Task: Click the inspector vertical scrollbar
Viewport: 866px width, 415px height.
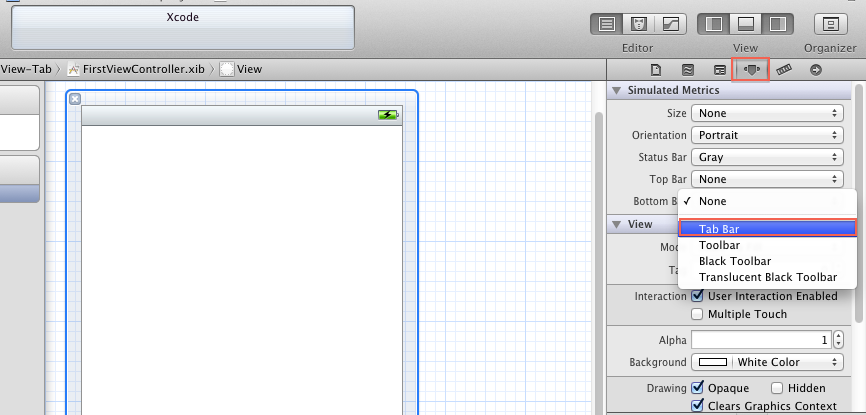Action: coord(858,202)
